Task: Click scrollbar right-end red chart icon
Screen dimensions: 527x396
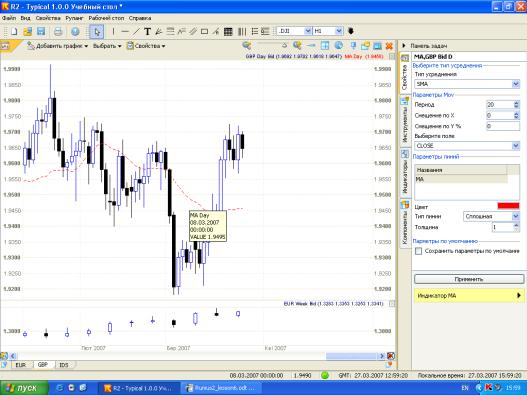Action: click(391, 356)
